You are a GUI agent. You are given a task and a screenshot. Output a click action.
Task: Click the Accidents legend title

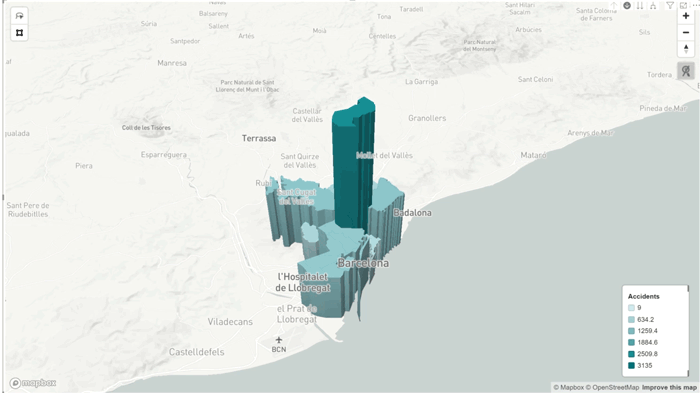pyautogui.click(x=643, y=296)
